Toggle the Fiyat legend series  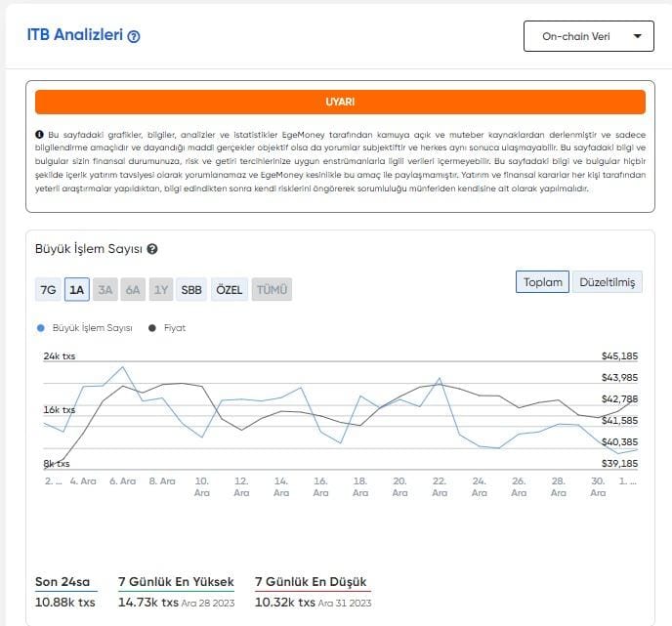click(x=174, y=328)
